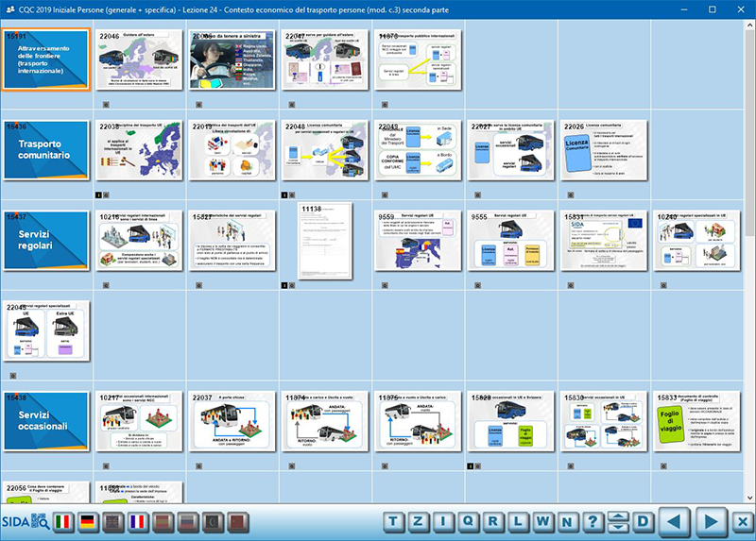756x541 pixels.
Task: Open slide 22046 'Guidare all'estero'
Action: pos(138,59)
